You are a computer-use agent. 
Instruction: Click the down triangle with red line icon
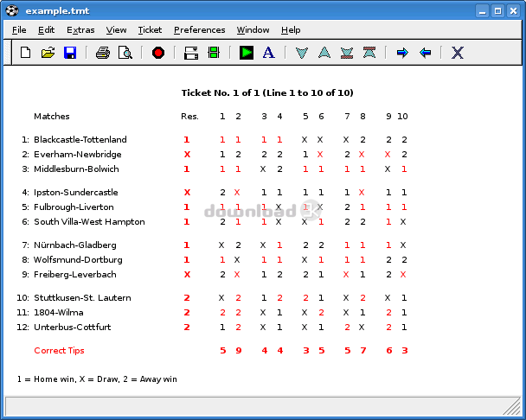[347, 53]
